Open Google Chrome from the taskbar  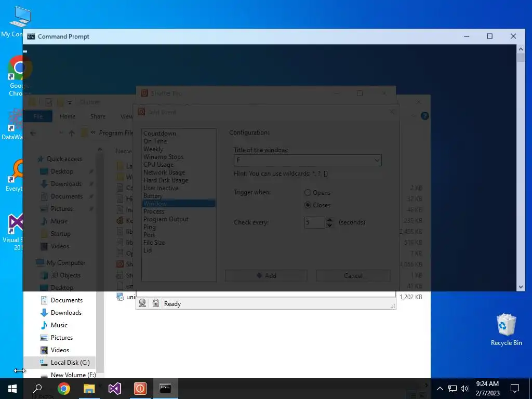tap(63, 389)
